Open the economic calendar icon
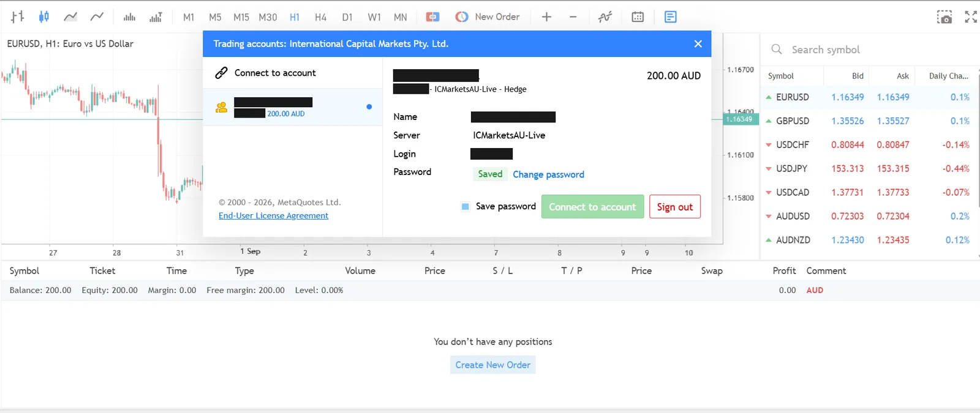Viewport: 980px width, 413px height. tap(638, 17)
